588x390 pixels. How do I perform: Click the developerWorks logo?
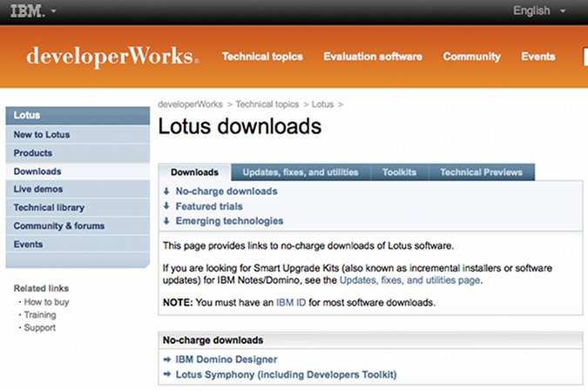pyautogui.click(x=112, y=57)
